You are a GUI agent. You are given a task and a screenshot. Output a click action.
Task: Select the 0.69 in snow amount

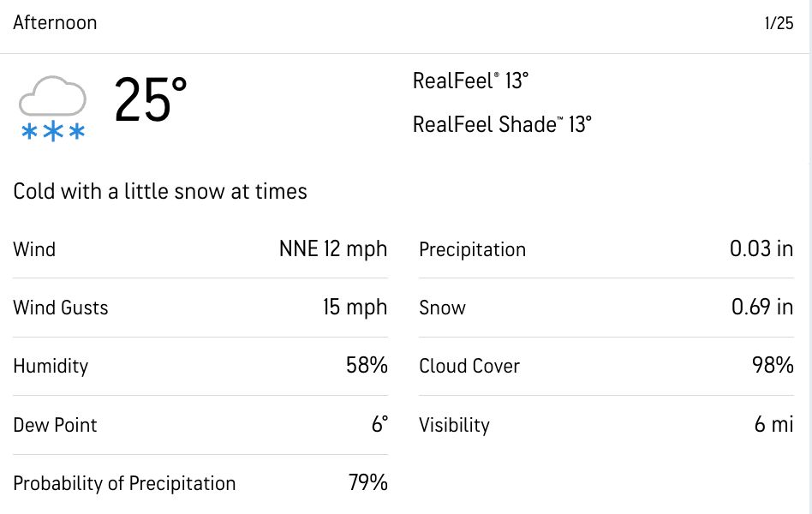761,308
